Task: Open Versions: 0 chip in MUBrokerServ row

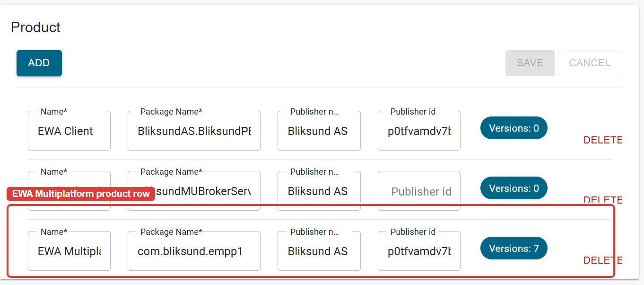Action: click(x=514, y=188)
